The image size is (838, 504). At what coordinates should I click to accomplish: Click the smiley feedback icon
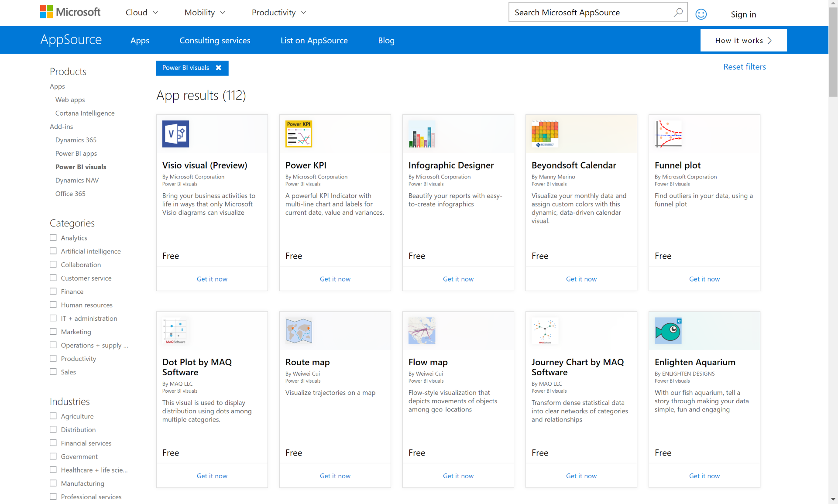[701, 14]
